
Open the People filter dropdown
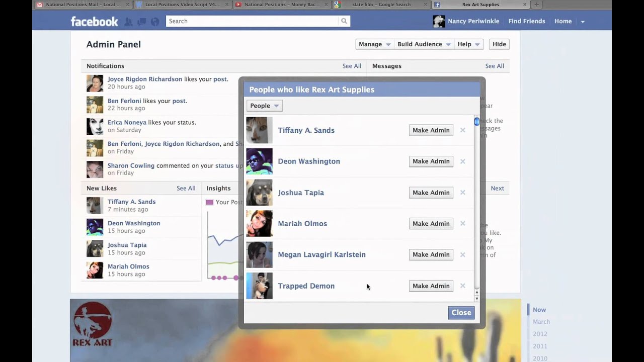[264, 106]
